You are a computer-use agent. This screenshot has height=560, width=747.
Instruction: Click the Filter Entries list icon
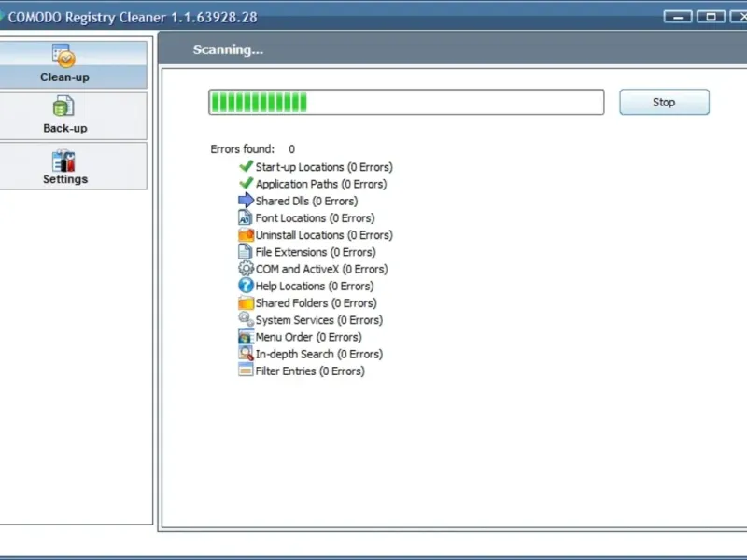tap(246, 370)
